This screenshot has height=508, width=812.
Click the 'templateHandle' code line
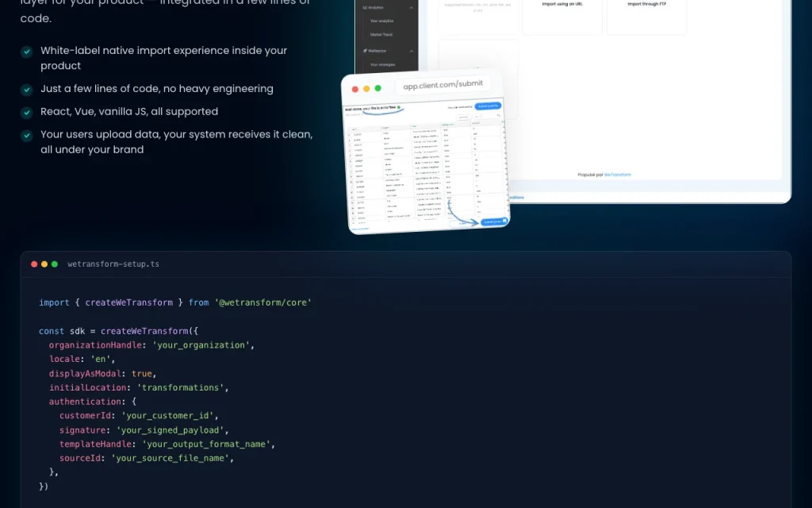[167, 444]
